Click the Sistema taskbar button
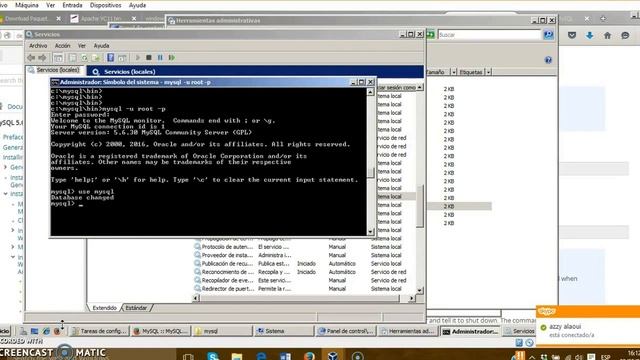 [284, 331]
